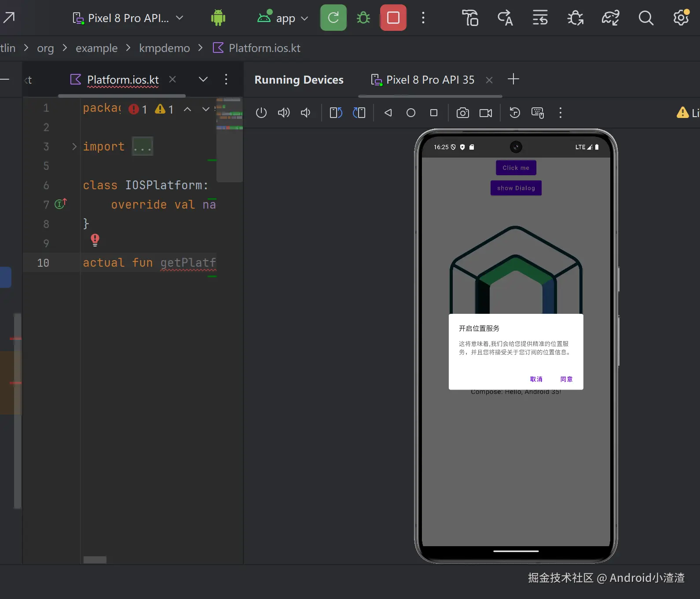This screenshot has width=700, height=599.
Task: Switch to the Platform.ios.kt editor tab
Action: click(x=122, y=80)
